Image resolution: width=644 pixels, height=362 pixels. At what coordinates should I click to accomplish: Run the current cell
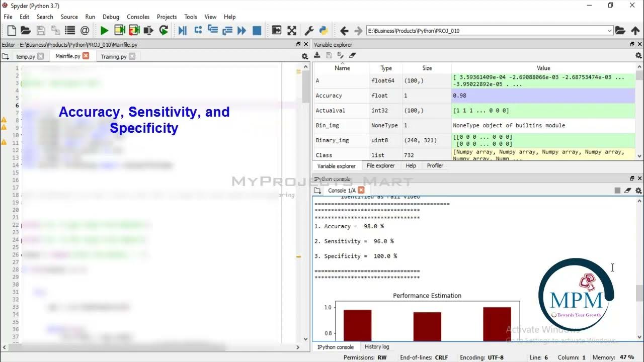point(119,31)
